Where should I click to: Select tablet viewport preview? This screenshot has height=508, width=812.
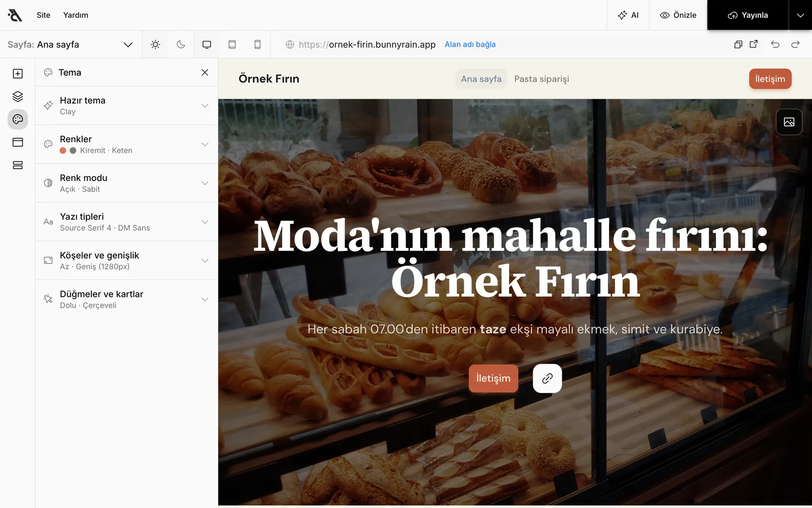pos(232,44)
